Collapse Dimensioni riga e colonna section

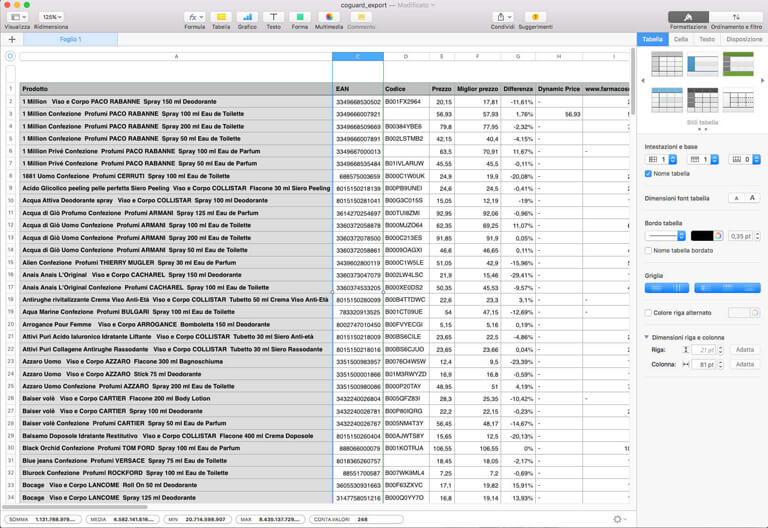647,337
